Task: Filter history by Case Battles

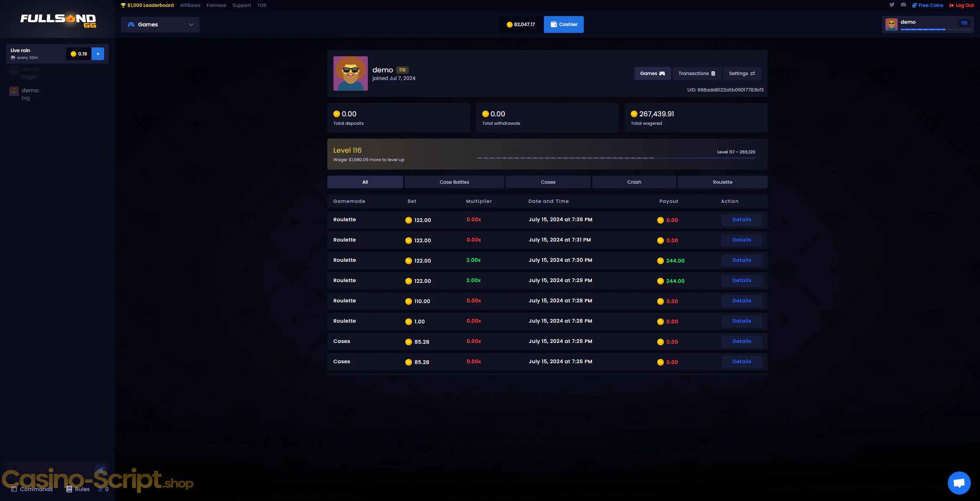Action: pos(454,182)
